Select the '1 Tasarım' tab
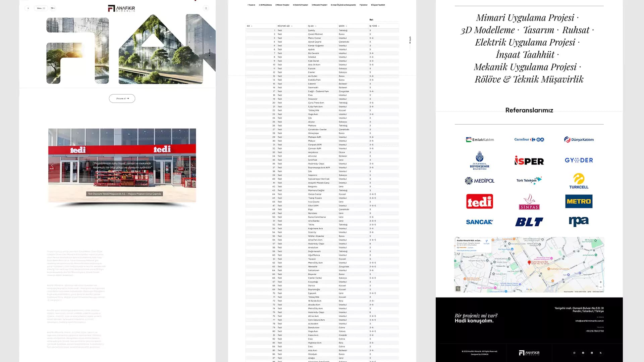This screenshot has height=362, width=644. [251, 5]
